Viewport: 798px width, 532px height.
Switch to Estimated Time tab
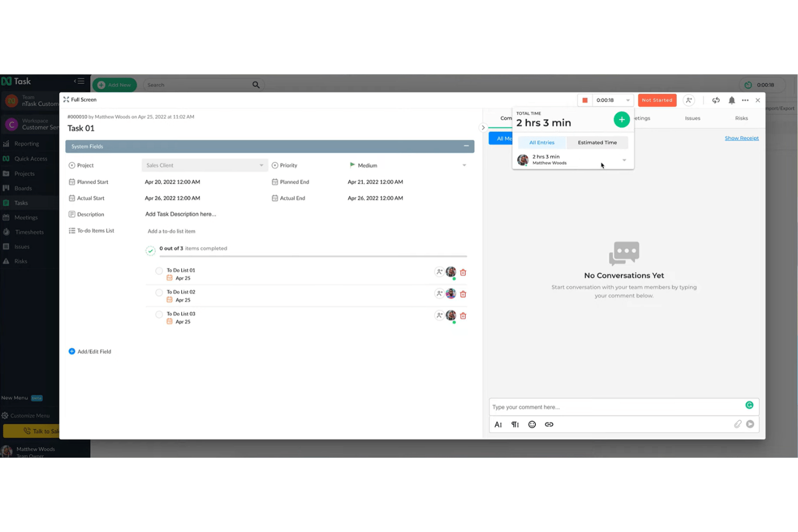(x=597, y=143)
